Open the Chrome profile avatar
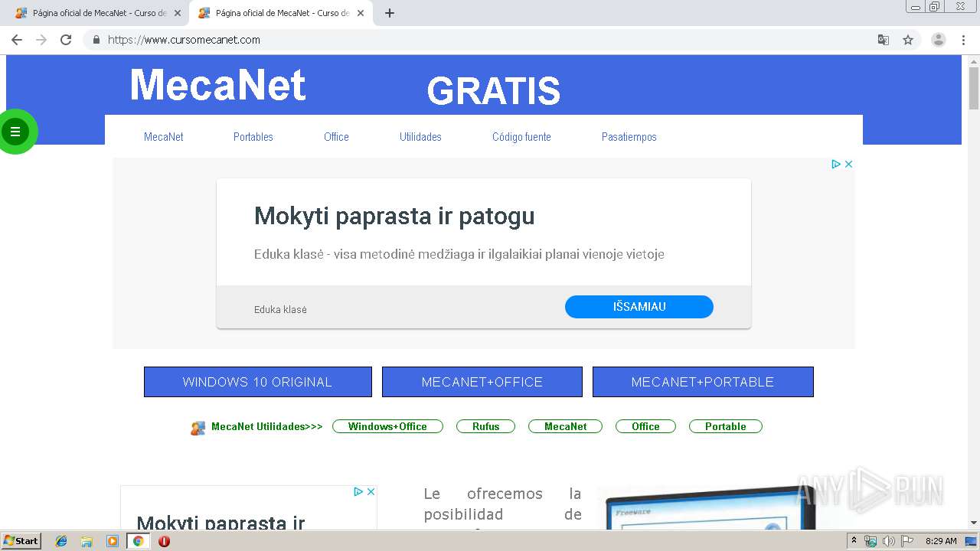The height and width of the screenshot is (551, 980). pyautogui.click(x=939, y=40)
